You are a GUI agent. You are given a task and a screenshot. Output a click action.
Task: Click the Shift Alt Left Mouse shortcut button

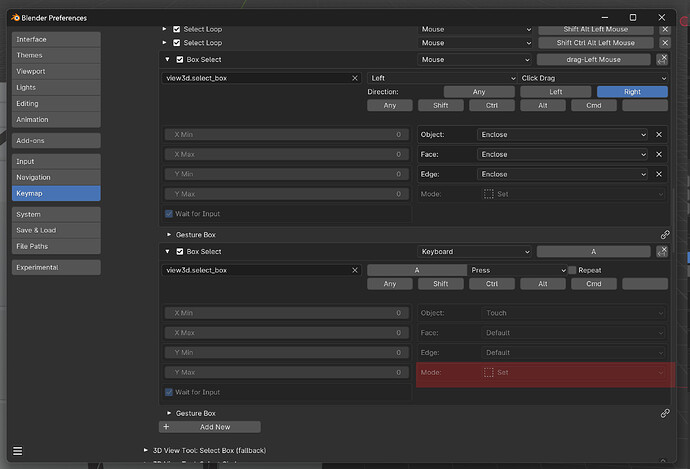(x=596, y=29)
